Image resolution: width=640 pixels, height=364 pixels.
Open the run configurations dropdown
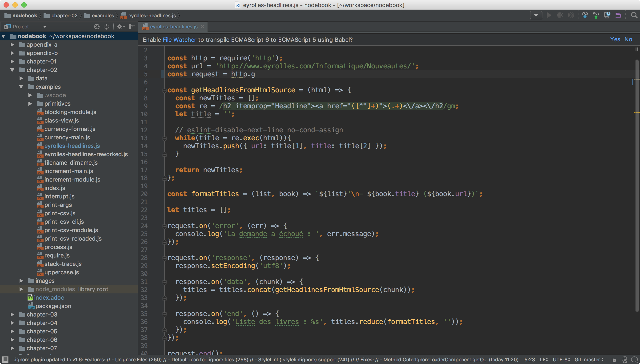(x=536, y=15)
